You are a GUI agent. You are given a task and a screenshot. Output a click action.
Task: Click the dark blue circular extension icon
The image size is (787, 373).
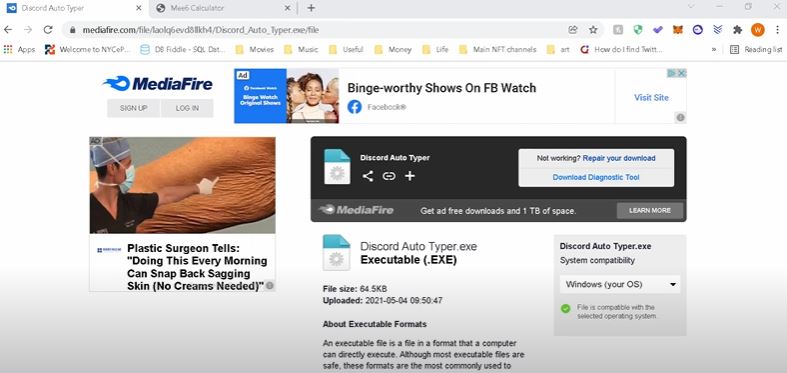pyautogui.click(x=698, y=30)
